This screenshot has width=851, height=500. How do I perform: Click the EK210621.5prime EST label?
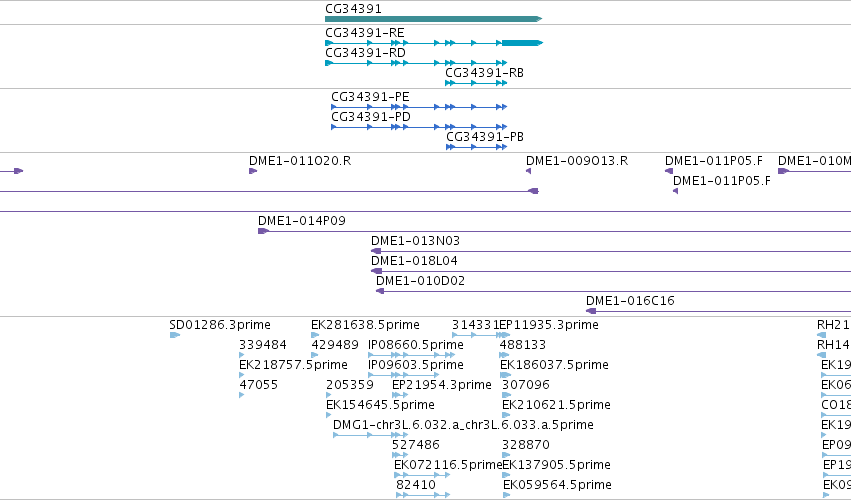tap(556, 406)
